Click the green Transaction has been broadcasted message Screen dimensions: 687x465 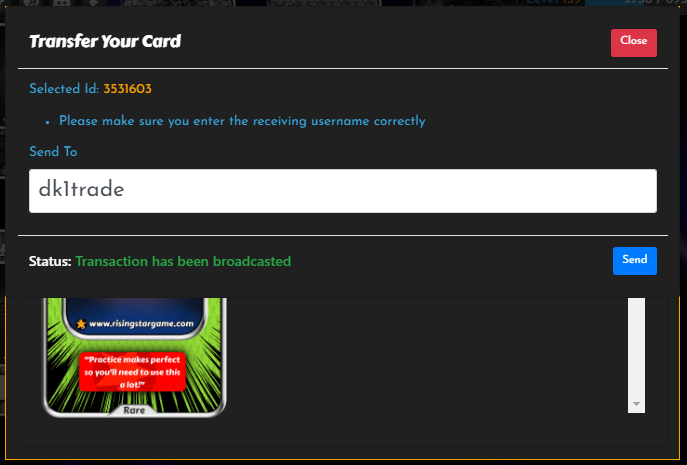(x=183, y=261)
